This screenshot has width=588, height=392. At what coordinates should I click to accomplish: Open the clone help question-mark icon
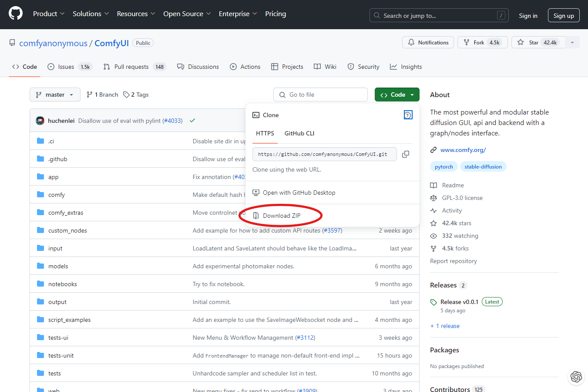point(408,115)
